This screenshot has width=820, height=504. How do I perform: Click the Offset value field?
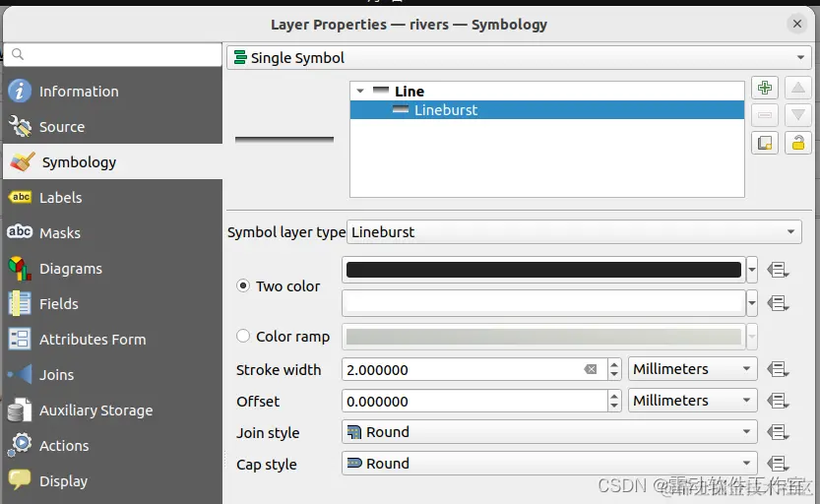tap(474, 401)
